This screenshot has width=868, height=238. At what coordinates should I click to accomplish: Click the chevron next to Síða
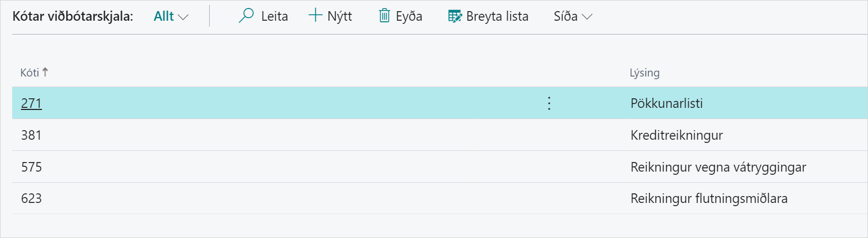click(587, 17)
